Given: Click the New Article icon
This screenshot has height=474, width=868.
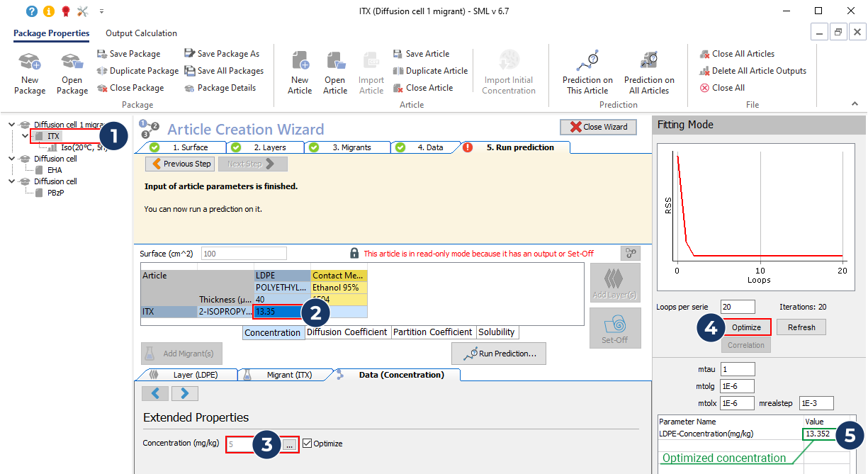Looking at the screenshot, I should point(300,62).
